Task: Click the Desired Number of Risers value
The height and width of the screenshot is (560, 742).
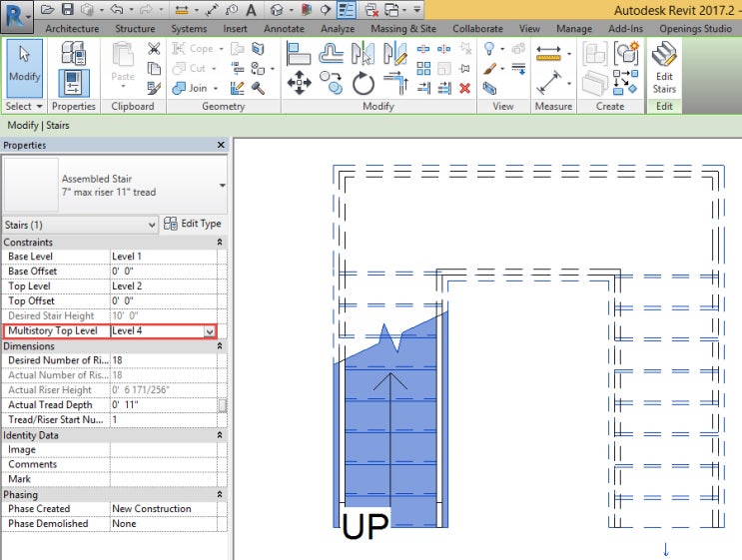Action: pyautogui.click(x=163, y=360)
